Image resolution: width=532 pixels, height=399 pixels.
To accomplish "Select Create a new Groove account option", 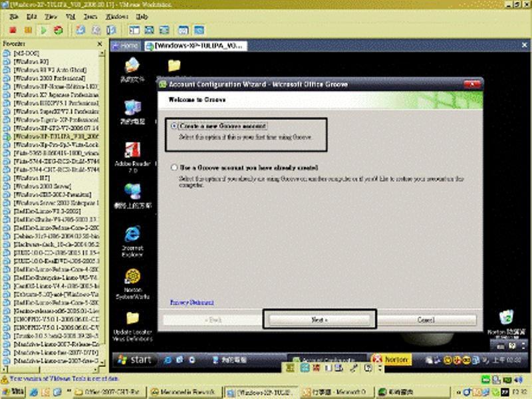I will tap(174, 126).
